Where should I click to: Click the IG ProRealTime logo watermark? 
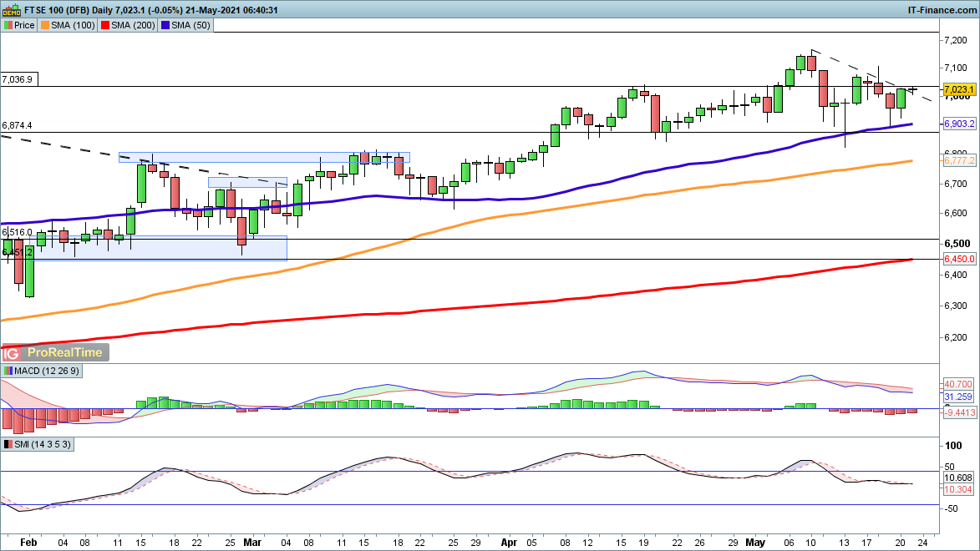tap(55, 352)
